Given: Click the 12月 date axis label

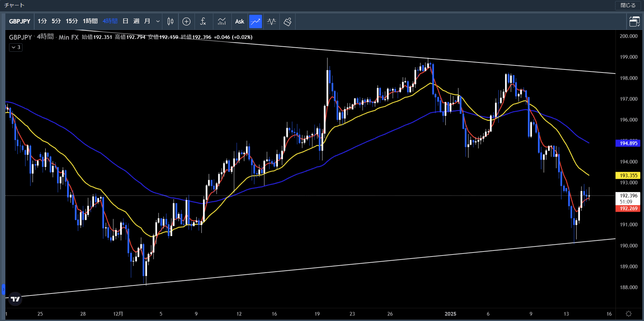Looking at the screenshot, I should (x=118, y=314).
